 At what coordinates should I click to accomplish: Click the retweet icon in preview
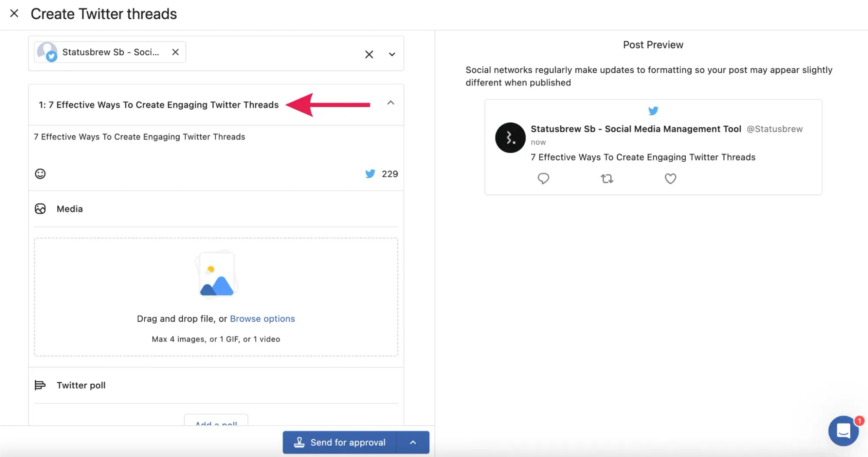tap(607, 179)
